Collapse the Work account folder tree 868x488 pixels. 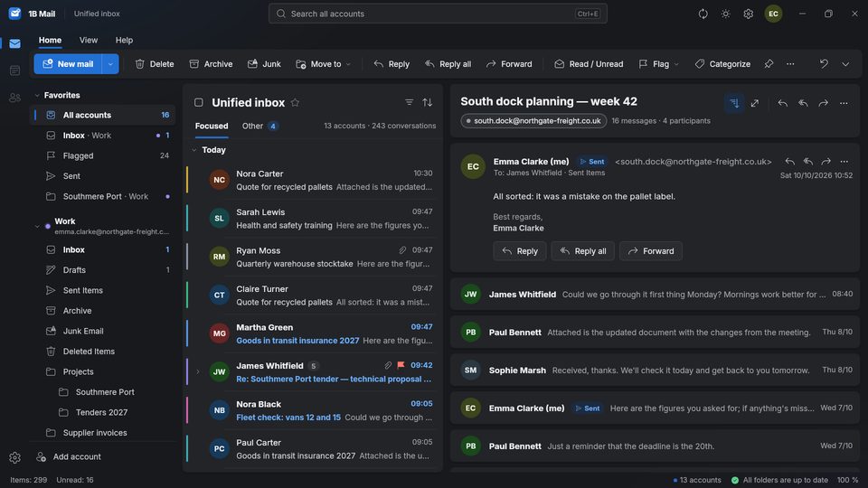(x=37, y=226)
